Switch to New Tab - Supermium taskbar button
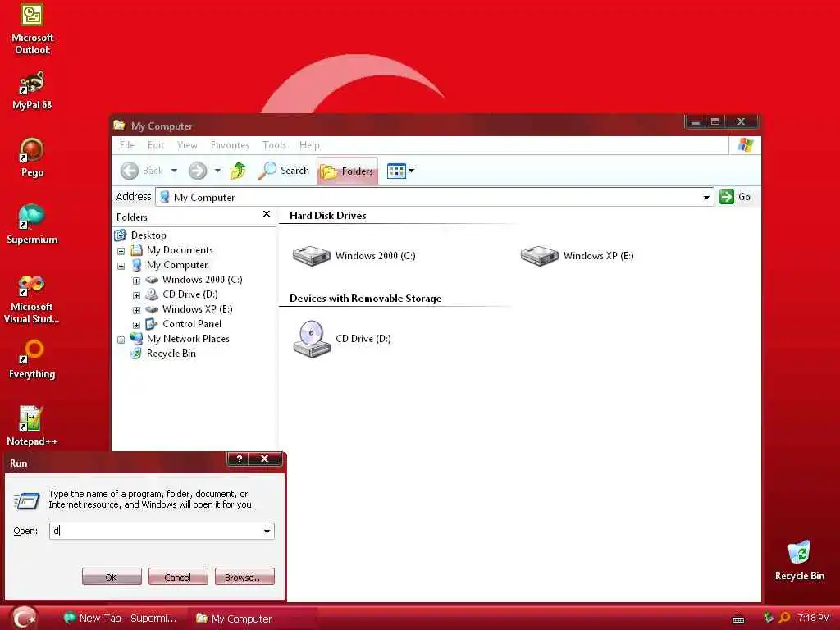 (120, 619)
